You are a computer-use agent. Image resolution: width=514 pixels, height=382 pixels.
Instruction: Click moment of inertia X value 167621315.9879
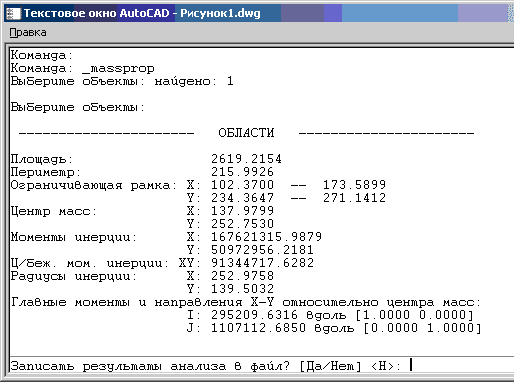(266, 237)
